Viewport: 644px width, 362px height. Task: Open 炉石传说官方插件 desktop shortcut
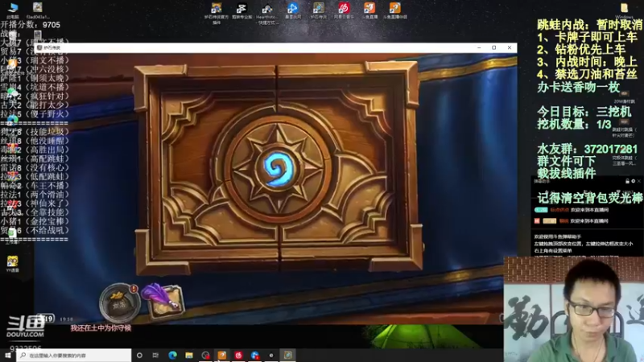[217, 13]
